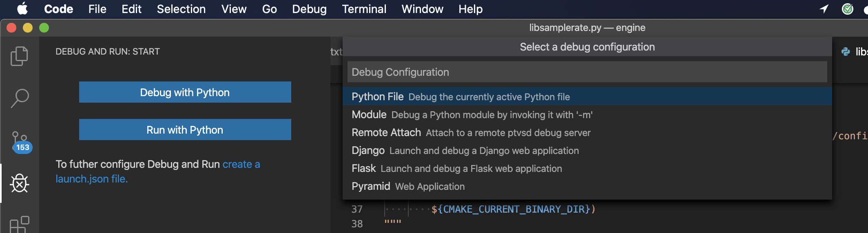Click the CMAKE_CURRENT_BINARY_DIR text on line 37
The width and height of the screenshot is (868, 233).
tap(514, 209)
